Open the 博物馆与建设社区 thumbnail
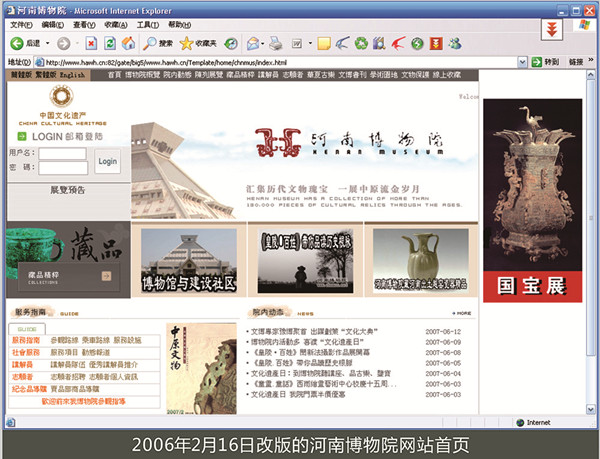600x459 pixels. [x=189, y=261]
